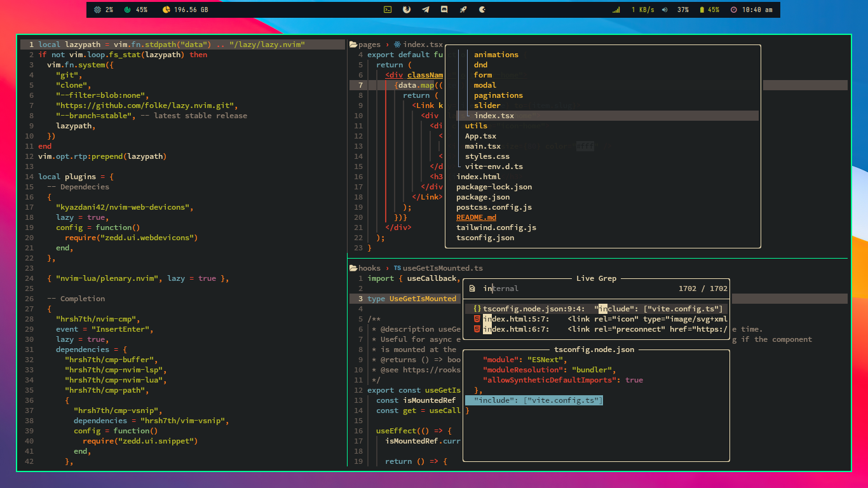Image resolution: width=868 pixels, height=488 pixels.
Task: Click the folder icon beside pages breadcrumb
Action: (x=353, y=44)
